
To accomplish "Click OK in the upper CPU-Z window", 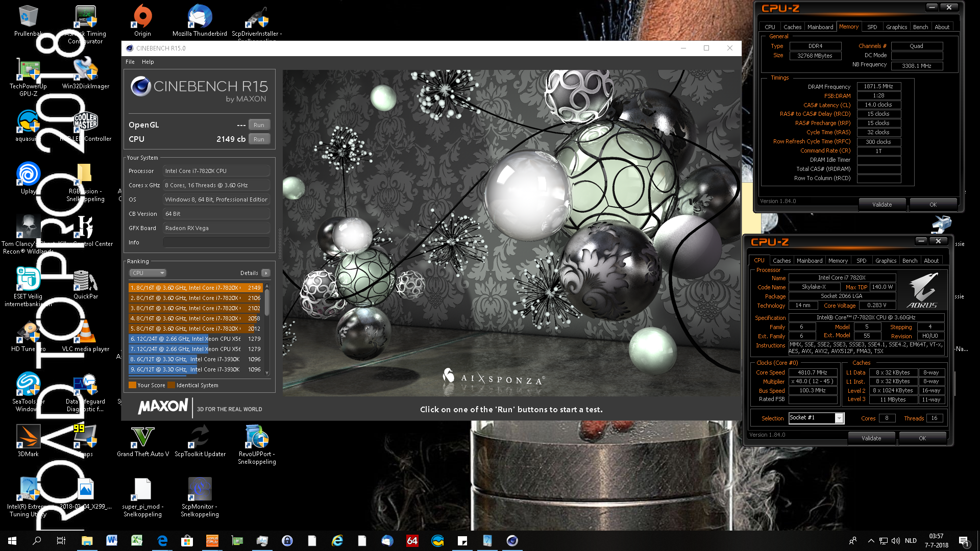I will (x=933, y=205).
